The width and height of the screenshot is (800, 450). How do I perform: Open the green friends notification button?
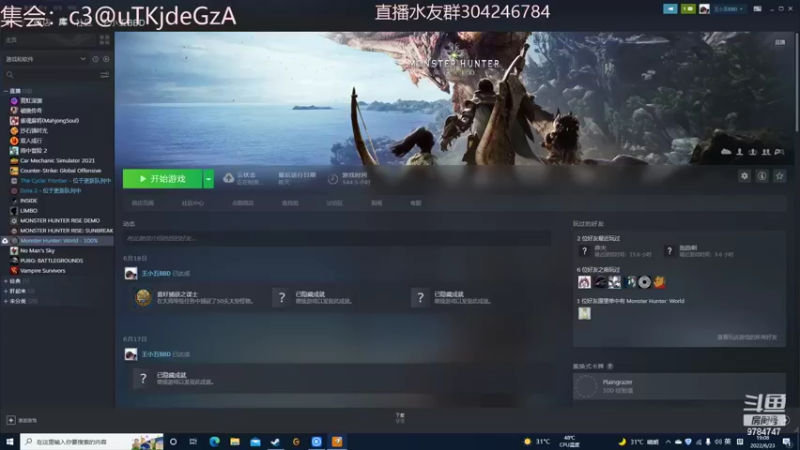click(x=688, y=9)
